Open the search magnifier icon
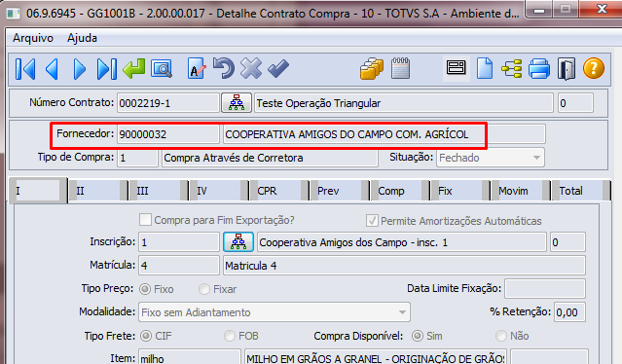This screenshot has height=364, width=622. click(x=162, y=69)
